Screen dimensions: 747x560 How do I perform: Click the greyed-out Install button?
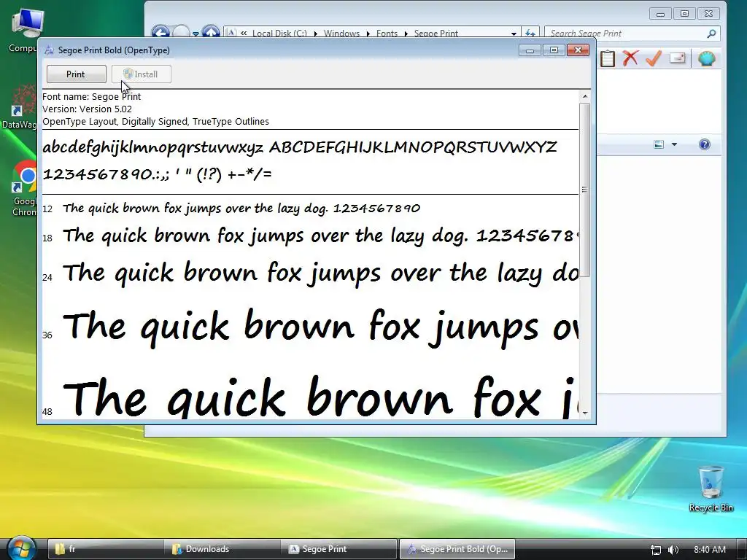141,74
